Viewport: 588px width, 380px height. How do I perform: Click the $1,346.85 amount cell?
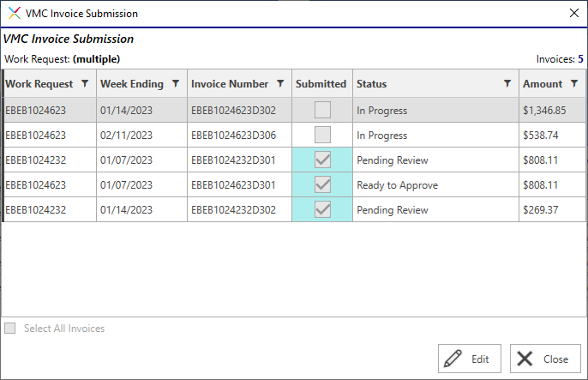click(552, 111)
